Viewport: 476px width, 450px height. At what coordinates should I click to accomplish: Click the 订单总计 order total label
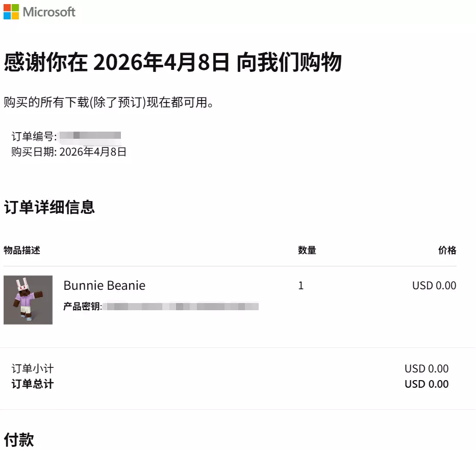[x=33, y=384]
